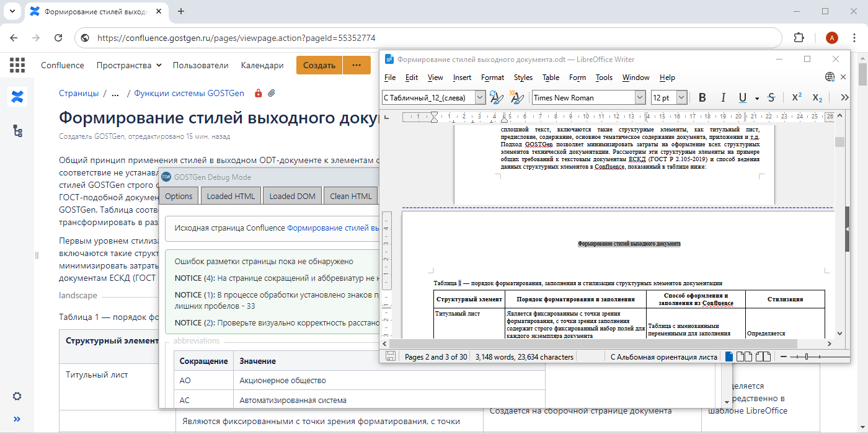Open a new browser tab with plus
The height and width of the screenshot is (434, 868).
pos(181,11)
